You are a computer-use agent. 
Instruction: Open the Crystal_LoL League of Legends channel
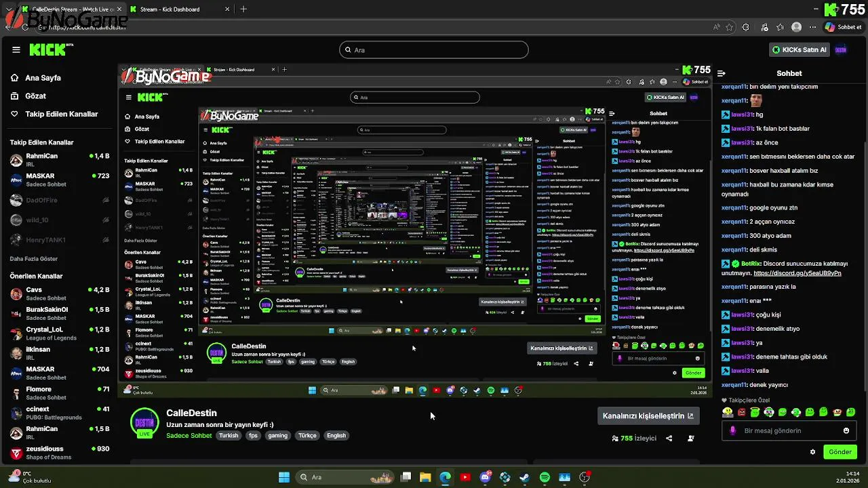pyautogui.click(x=60, y=333)
